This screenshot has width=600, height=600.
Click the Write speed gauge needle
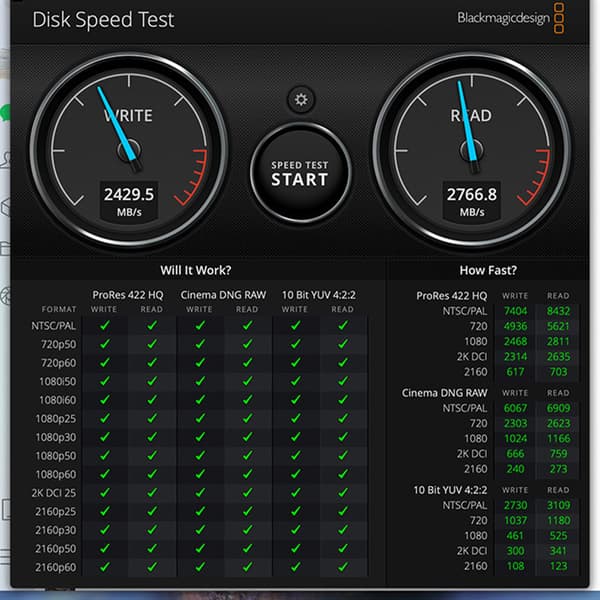[x=117, y=125]
